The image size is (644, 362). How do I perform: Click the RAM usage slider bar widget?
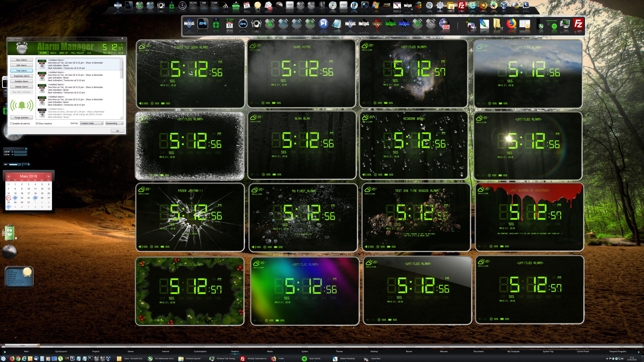point(15,164)
